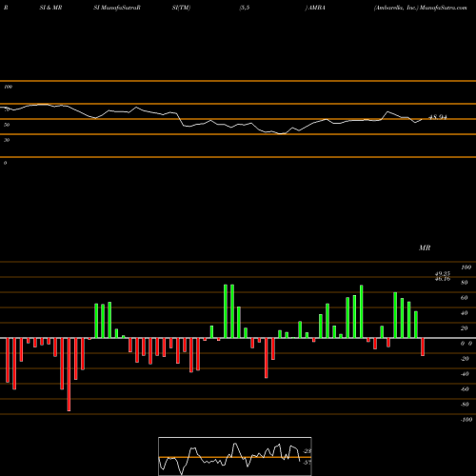Screen dimensions: 476x476
Task: Click the 60 axis label on MR chart
Action: click(464, 298)
